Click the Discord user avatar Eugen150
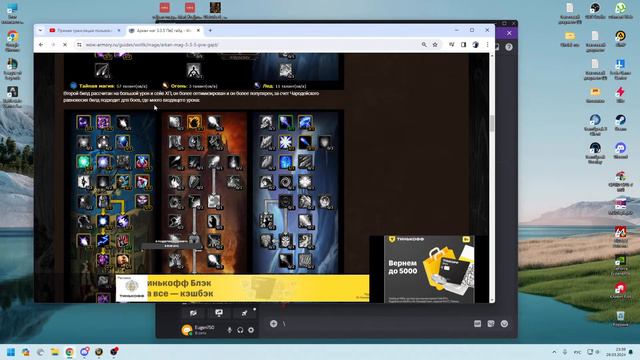 pos(187,330)
